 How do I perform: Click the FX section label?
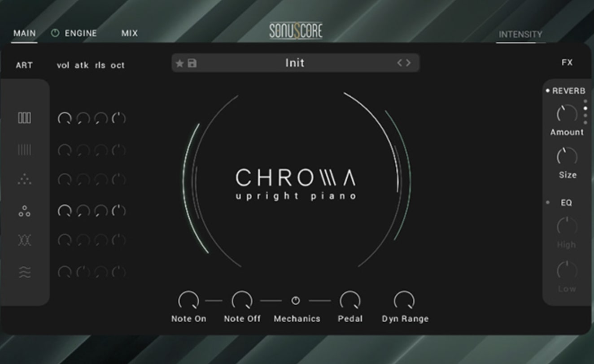pyautogui.click(x=567, y=62)
